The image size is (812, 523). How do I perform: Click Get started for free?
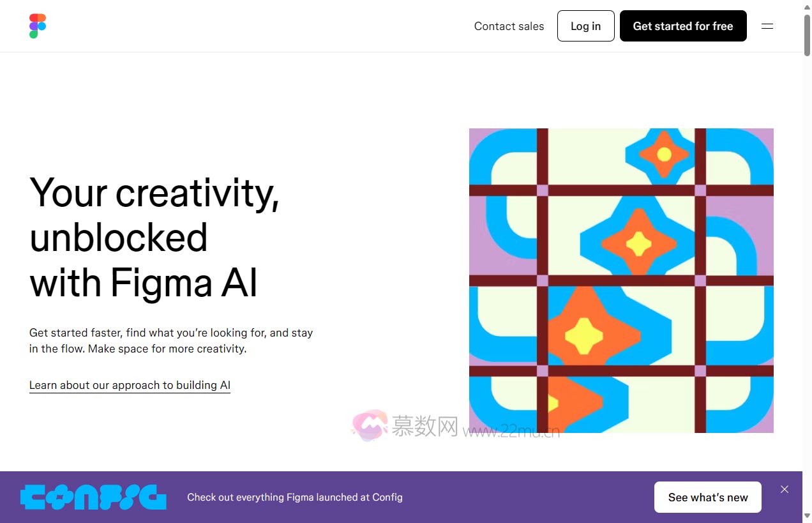pyautogui.click(x=682, y=26)
